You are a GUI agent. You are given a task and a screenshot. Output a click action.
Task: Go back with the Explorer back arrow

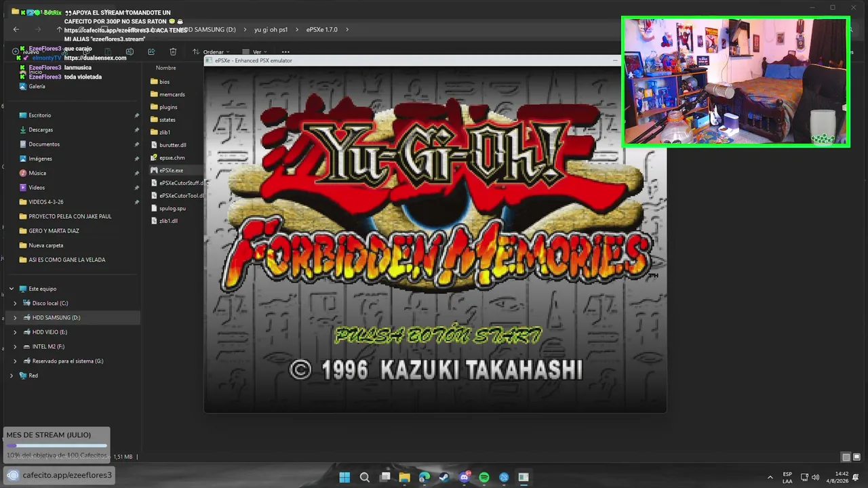(x=16, y=30)
